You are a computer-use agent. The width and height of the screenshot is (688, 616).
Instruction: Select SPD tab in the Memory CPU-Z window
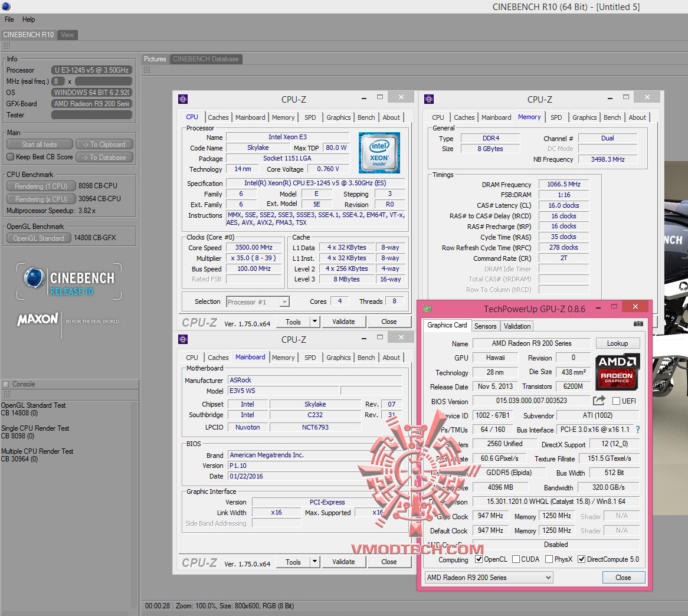556,117
